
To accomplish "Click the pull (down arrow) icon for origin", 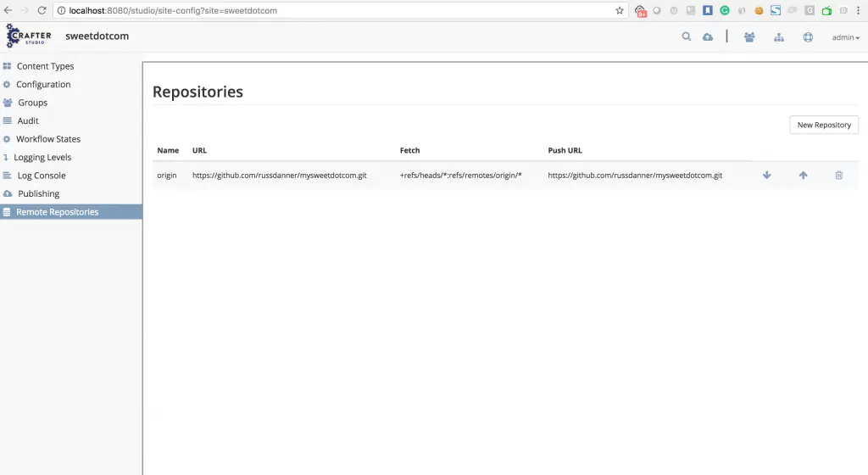I will [x=767, y=176].
